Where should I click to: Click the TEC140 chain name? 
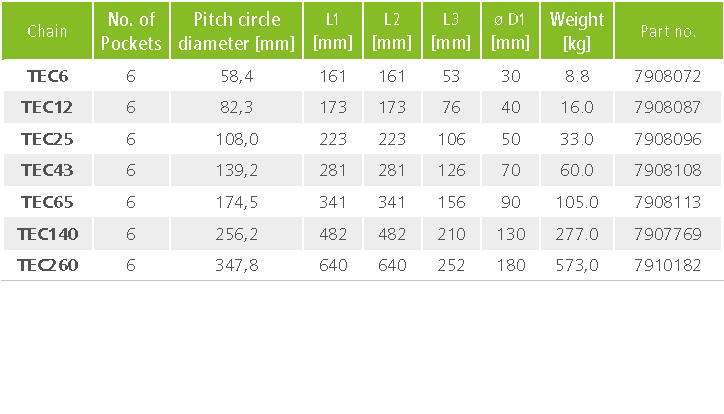pos(48,234)
